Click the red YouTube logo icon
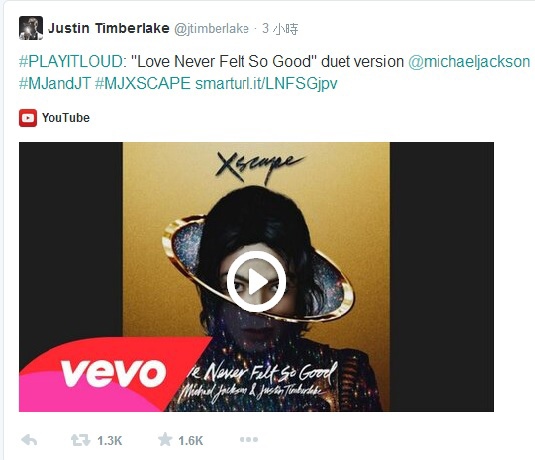This screenshot has width=535, height=460. [28, 118]
